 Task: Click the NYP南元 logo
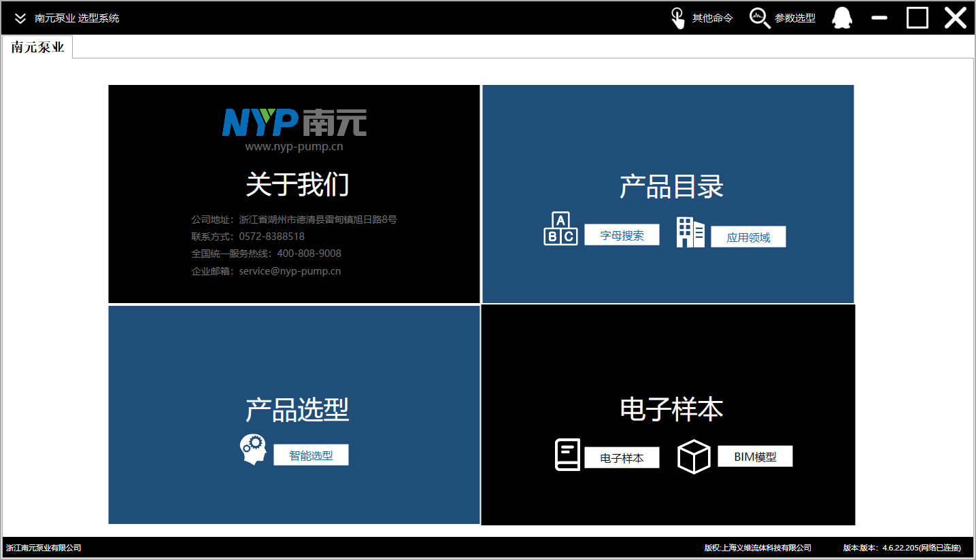pos(294,122)
